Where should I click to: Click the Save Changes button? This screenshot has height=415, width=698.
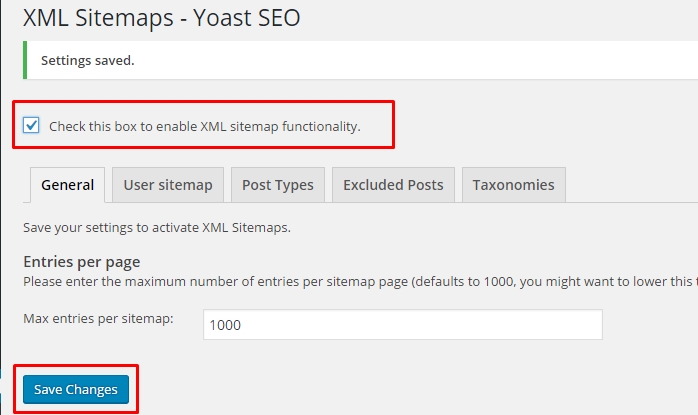click(76, 390)
